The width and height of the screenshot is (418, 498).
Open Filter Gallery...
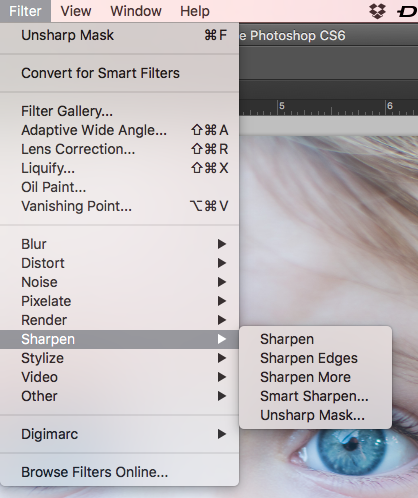[x=119, y=111]
